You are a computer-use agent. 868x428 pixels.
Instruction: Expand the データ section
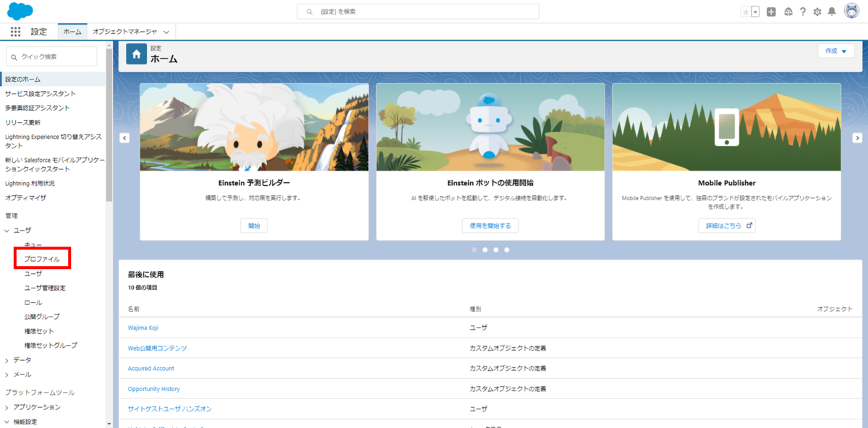click(x=7, y=360)
